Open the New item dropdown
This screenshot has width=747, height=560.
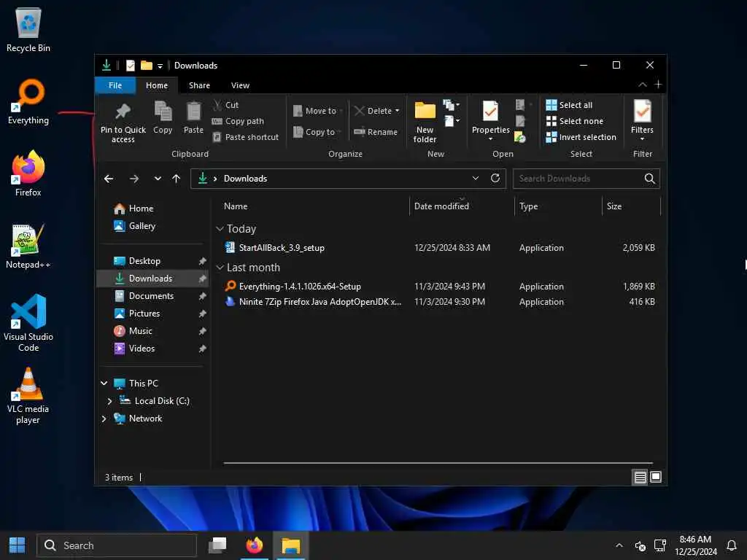point(451,104)
